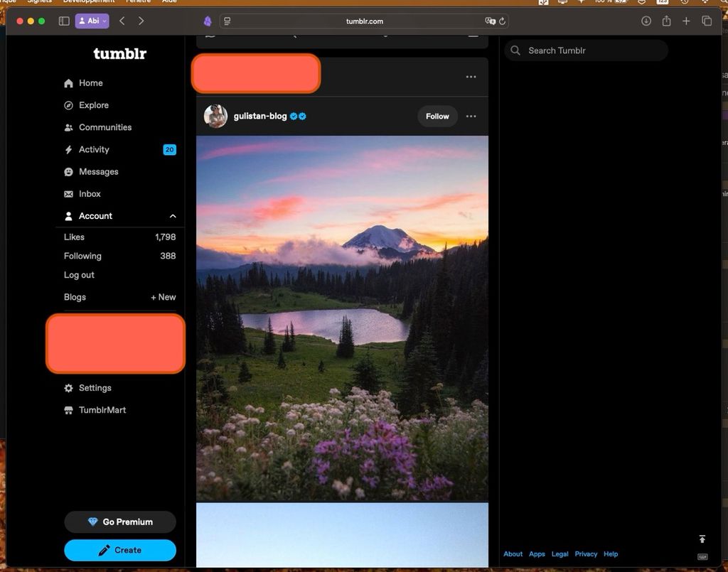Open the Abi profile dropdown
The height and width of the screenshot is (572, 728).
click(x=92, y=21)
